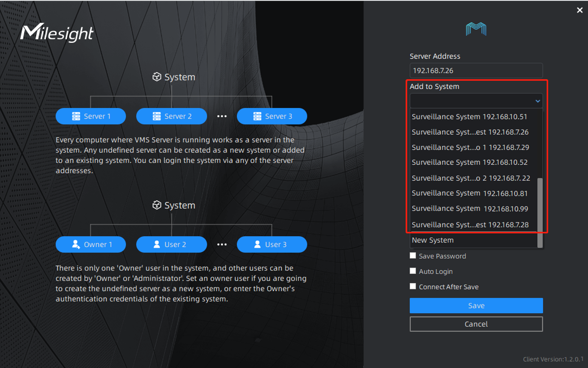Click the Add to System dropdown arrow
This screenshot has height=368, width=588.
point(537,101)
